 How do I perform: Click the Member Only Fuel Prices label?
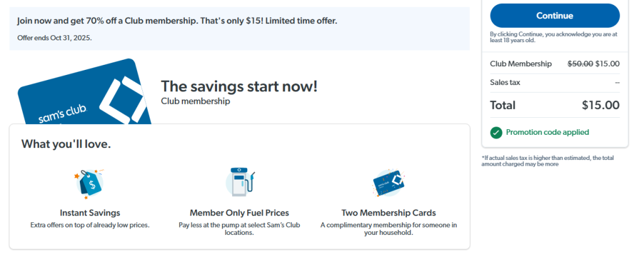(x=239, y=213)
